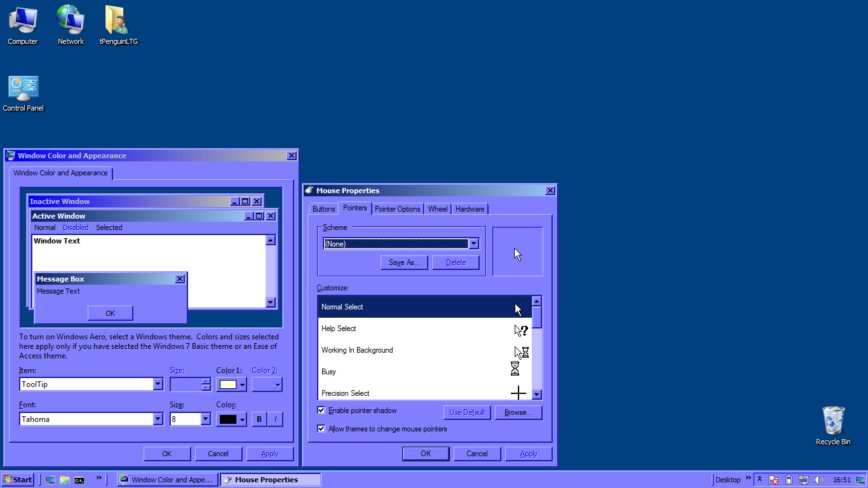This screenshot has height=488, width=868.
Task: Select Normal Select pointer row
Action: 424,307
